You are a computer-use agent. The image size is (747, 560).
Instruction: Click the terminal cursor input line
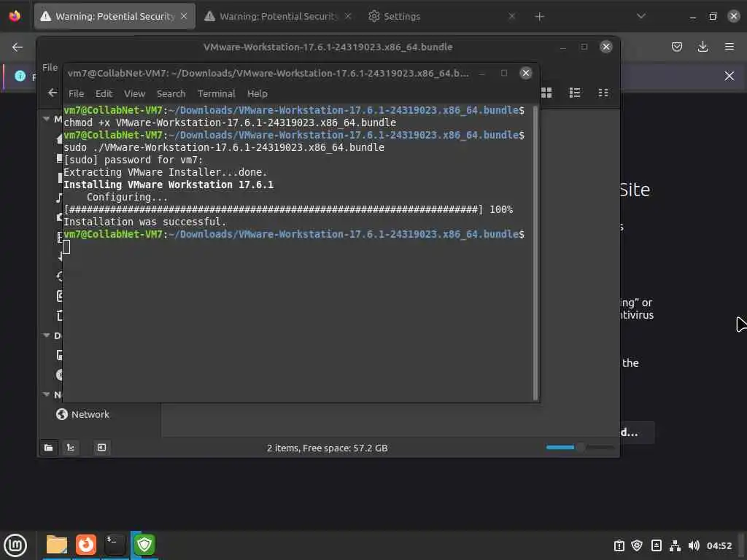click(66, 246)
